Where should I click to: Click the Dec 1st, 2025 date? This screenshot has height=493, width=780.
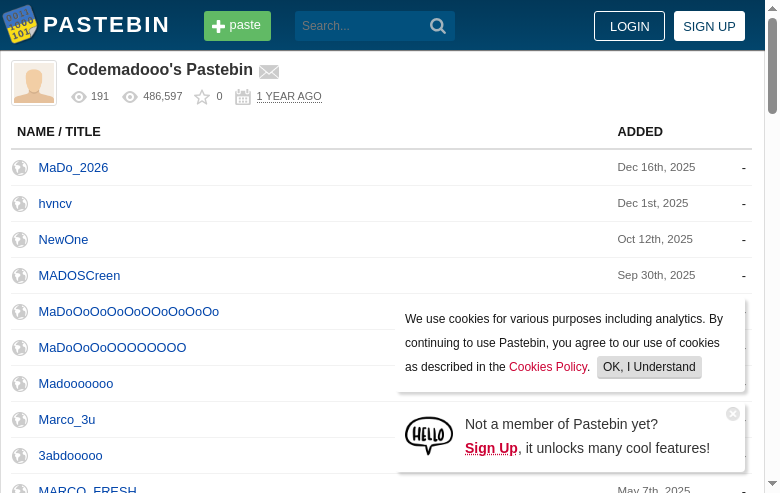pyautogui.click(x=653, y=203)
